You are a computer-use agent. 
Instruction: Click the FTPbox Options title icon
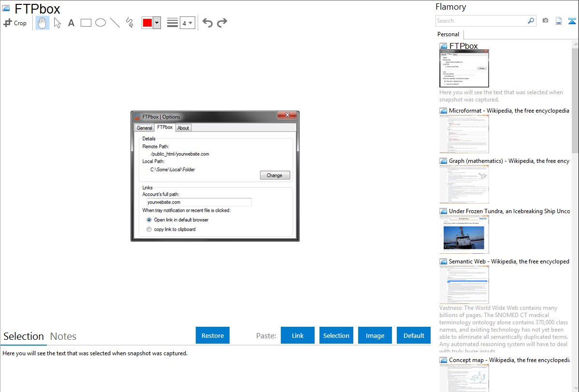point(137,117)
